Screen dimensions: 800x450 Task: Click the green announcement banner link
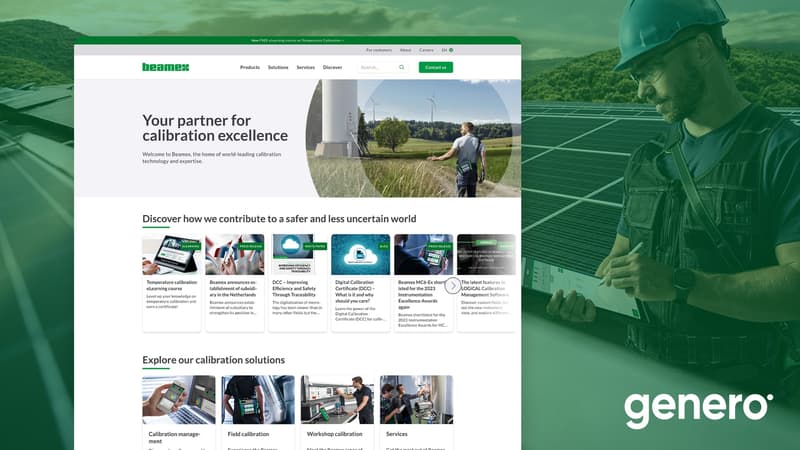[297, 40]
